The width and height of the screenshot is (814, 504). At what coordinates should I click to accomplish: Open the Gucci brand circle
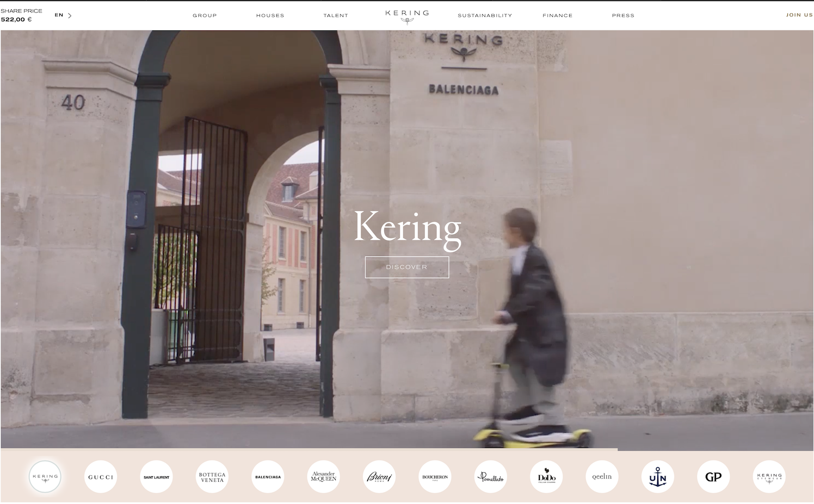tap(101, 477)
